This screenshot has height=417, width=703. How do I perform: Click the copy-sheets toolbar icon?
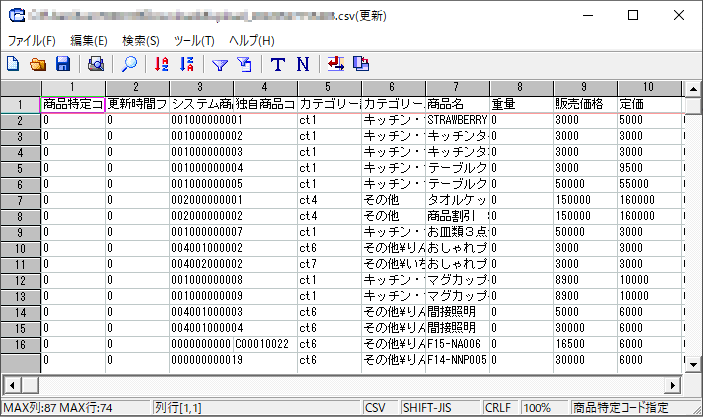tap(361, 64)
